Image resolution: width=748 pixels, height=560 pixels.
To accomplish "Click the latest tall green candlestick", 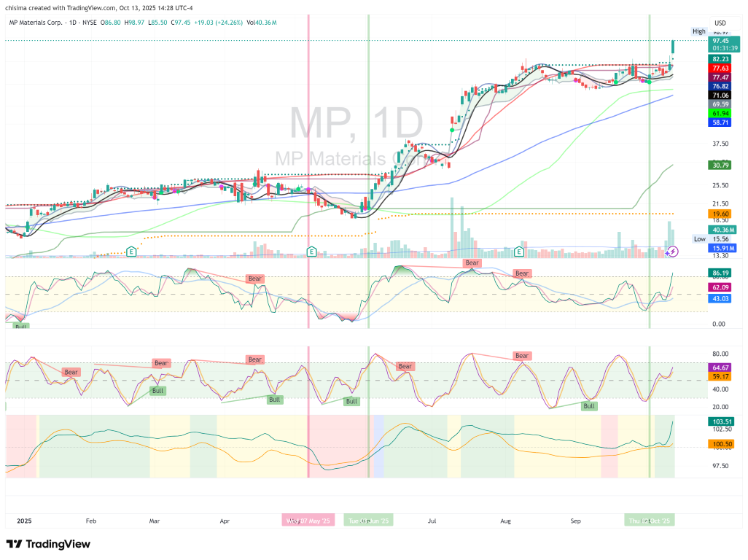I will 673,46.
